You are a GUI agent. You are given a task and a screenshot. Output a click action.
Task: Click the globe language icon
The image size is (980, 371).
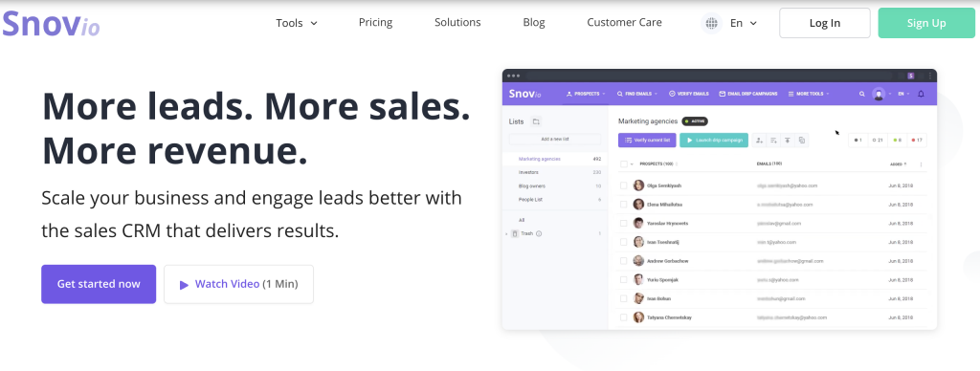[x=711, y=23]
